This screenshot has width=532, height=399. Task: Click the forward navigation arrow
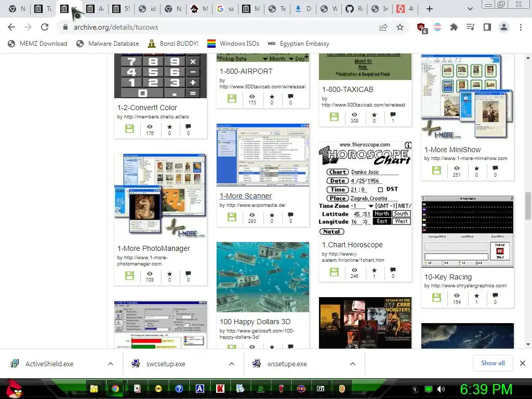pos(28,27)
